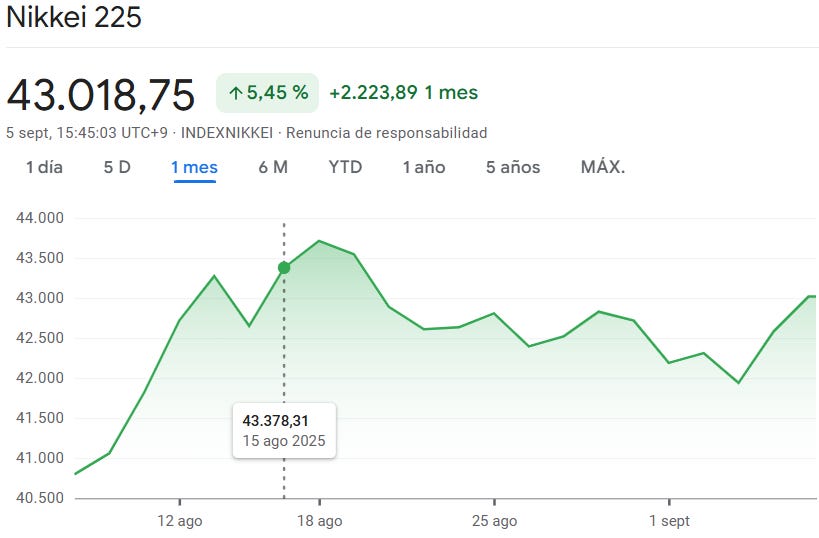819x538 pixels.
Task: Open the 5 años chart view
Action: coord(513,167)
